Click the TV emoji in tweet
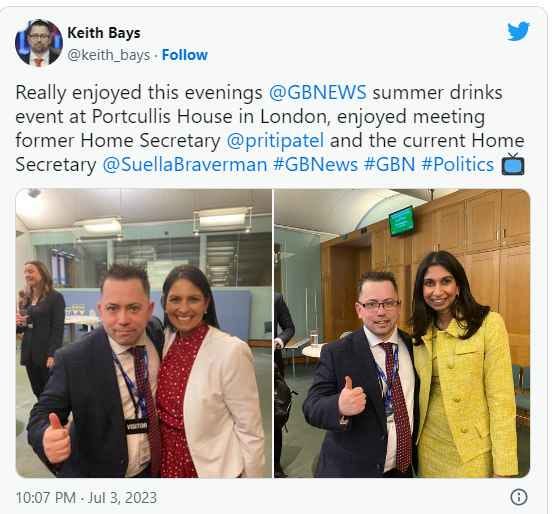The width and height of the screenshot is (557, 514). coord(513,164)
